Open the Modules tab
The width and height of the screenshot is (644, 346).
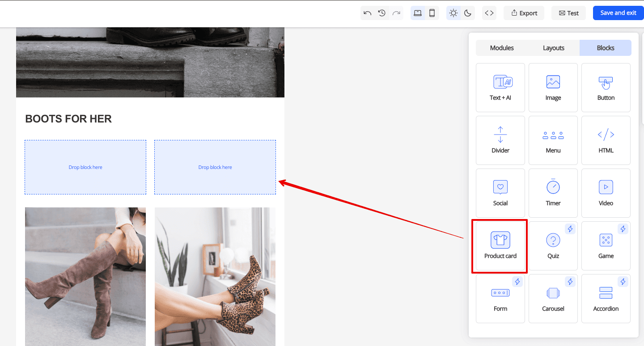[x=502, y=48]
